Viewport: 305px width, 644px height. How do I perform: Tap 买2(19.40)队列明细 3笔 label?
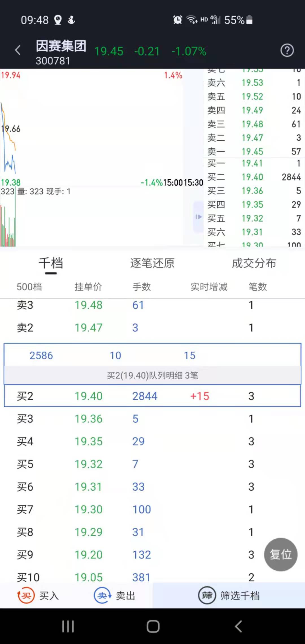152,375
